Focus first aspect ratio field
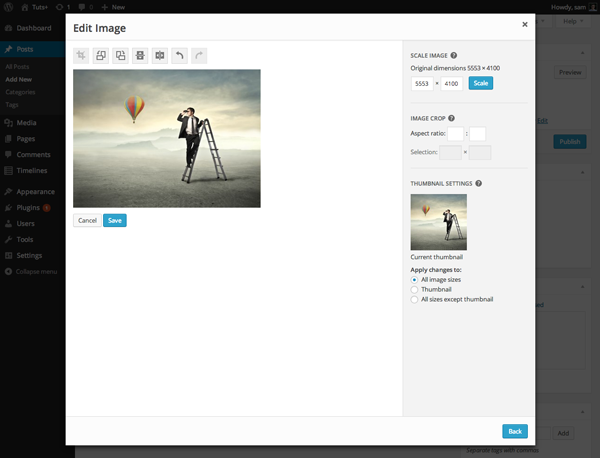This screenshot has width=600, height=458. point(455,134)
